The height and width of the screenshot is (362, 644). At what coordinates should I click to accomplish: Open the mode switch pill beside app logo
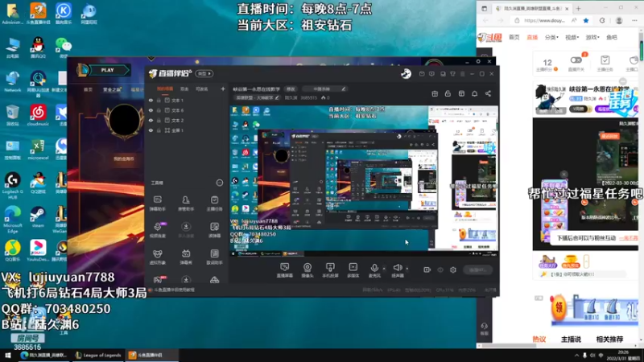[x=204, y=73]
